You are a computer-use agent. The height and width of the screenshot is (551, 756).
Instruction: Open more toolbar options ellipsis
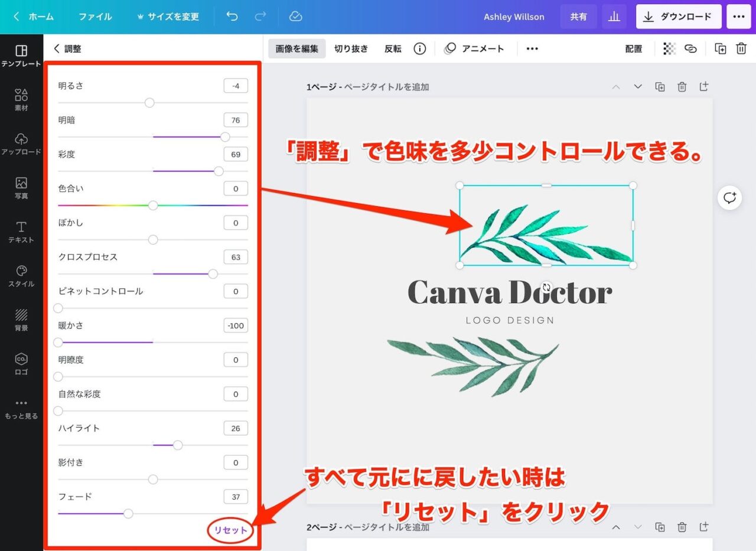coord(532,48)
